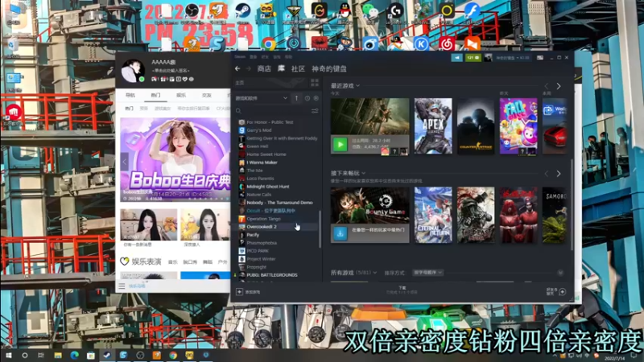This screenshot has width=644, height=362.
Task: Open the Steam menu in menu bar
Action: (239, 56)
